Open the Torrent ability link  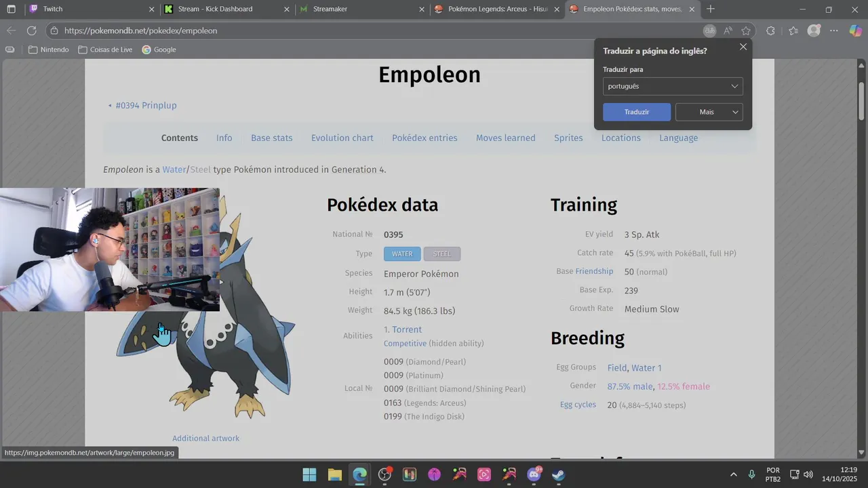(407, 329)
